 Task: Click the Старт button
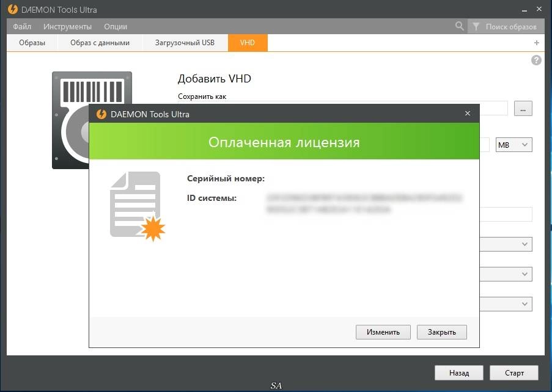point(514,372)
